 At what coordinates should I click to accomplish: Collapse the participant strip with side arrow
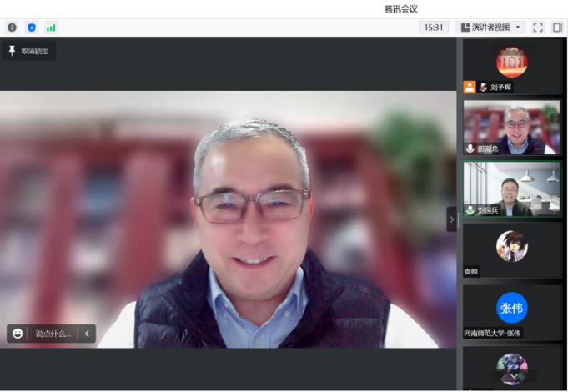(x=451, y=219)
